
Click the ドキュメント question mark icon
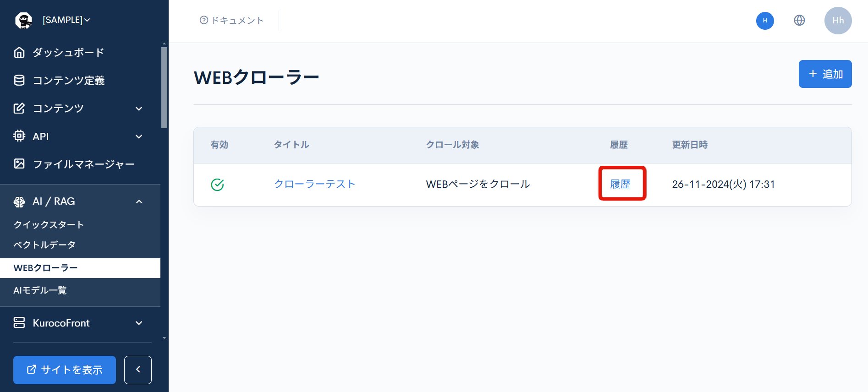point(203,20)
